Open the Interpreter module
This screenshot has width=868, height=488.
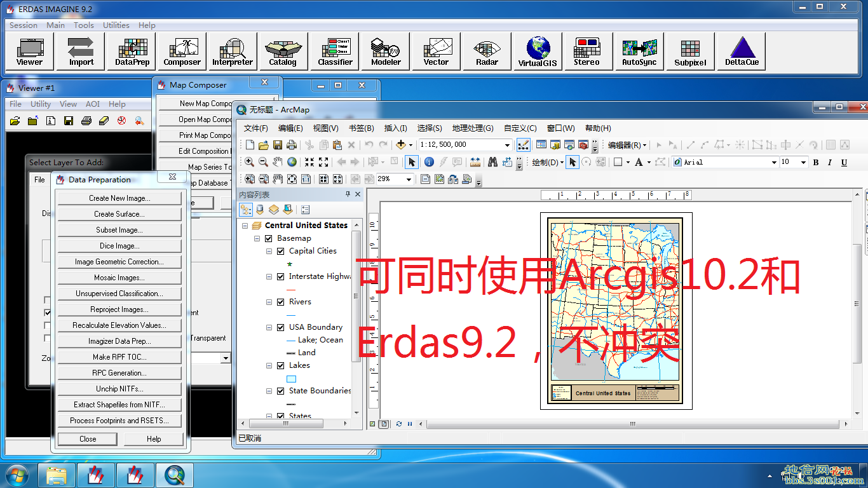[x=233, y=51]
